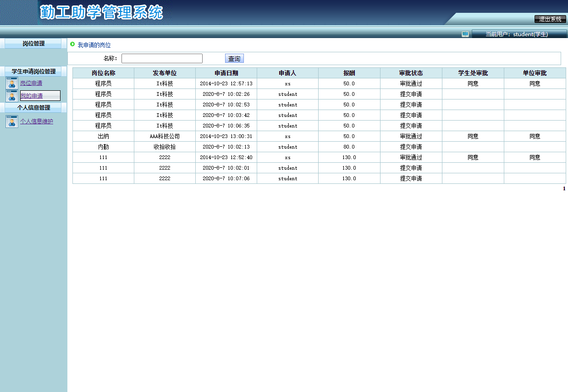Collapse the 学生申请岗位管理 section
Viewport: 568px width, 392px height.
(x=34, y=72)
